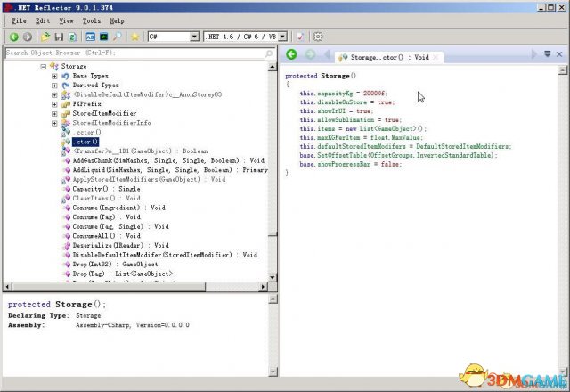Close the code pane with the X
570x392 pixels.
click(559, 54)
